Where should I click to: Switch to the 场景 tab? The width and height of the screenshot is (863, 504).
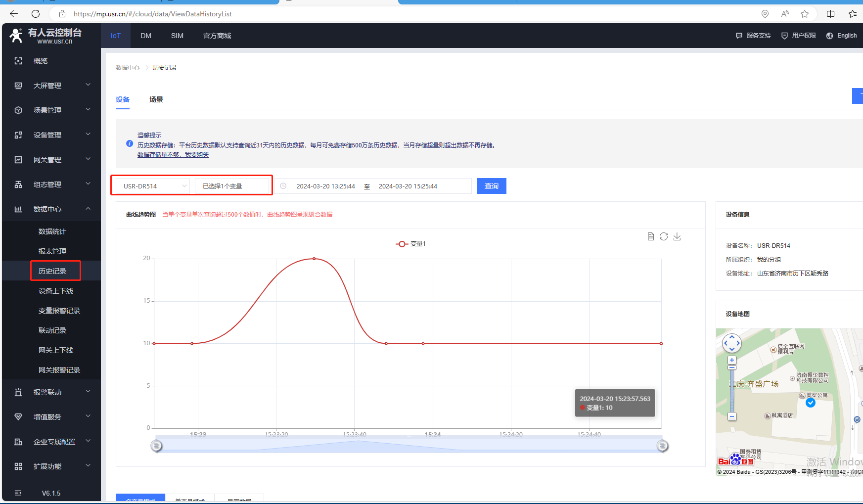[x=156, y=99]
